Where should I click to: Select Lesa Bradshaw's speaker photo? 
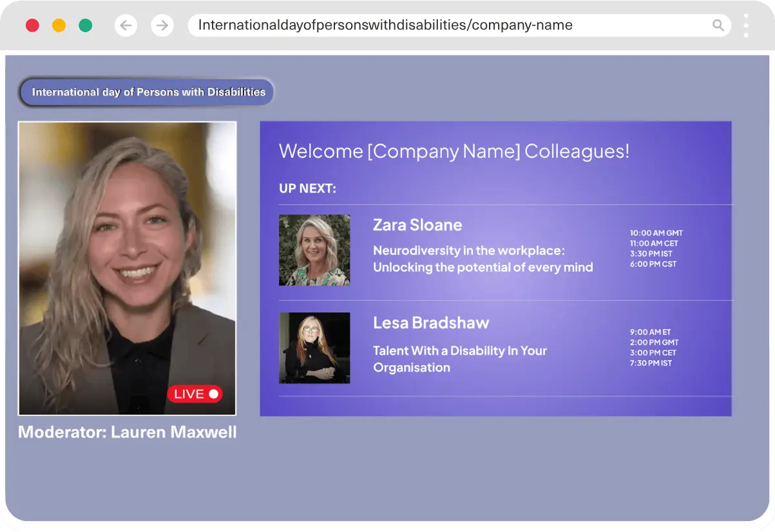pos(314,348)
